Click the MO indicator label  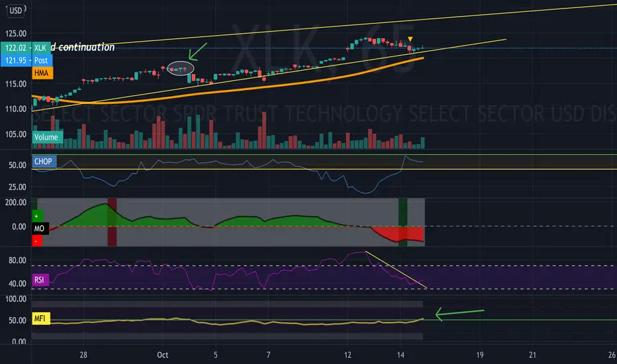point(39,228)
